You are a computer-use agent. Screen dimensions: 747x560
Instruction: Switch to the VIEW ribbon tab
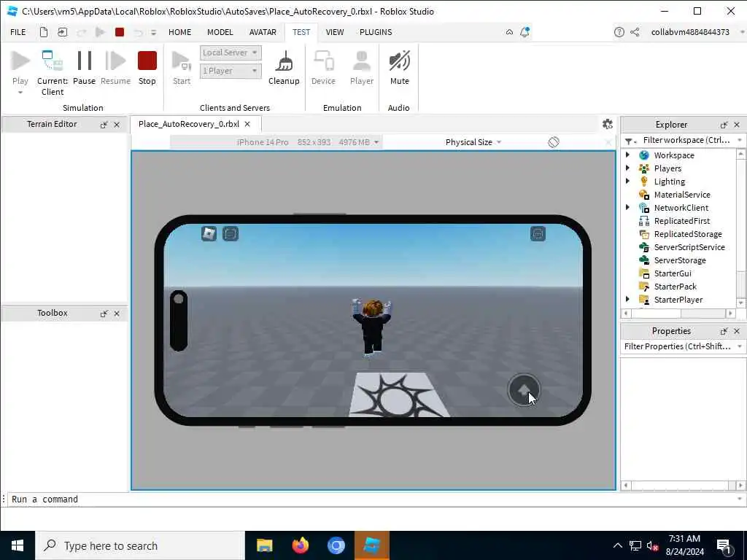(334, 32)
